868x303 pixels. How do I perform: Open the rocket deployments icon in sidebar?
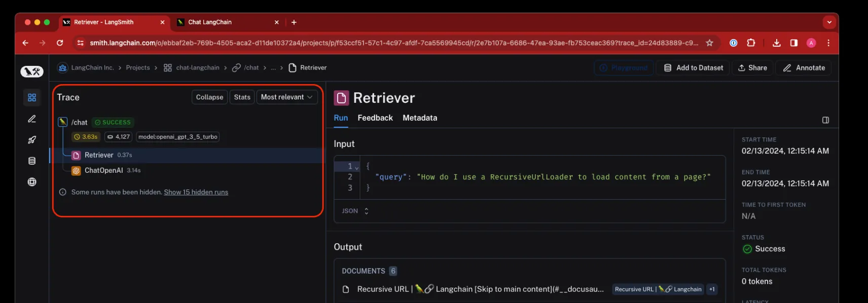click(32, 140)
